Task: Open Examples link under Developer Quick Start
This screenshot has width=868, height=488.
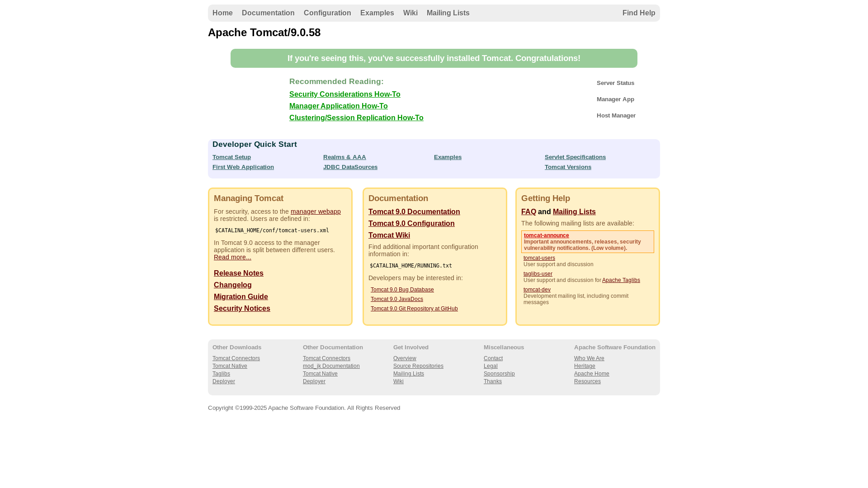Action: pyautogui.click(x=448, y=157)
